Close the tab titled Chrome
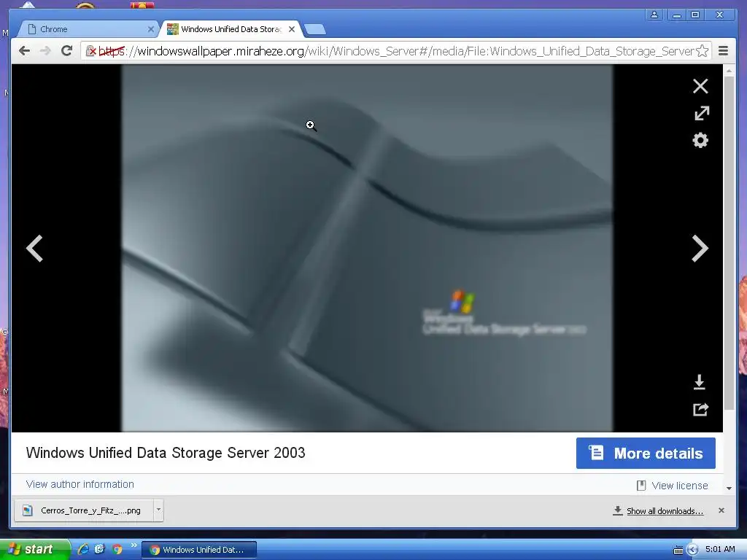Image resolution: width=747 pixels, height=560 pixels. (150, 29)
